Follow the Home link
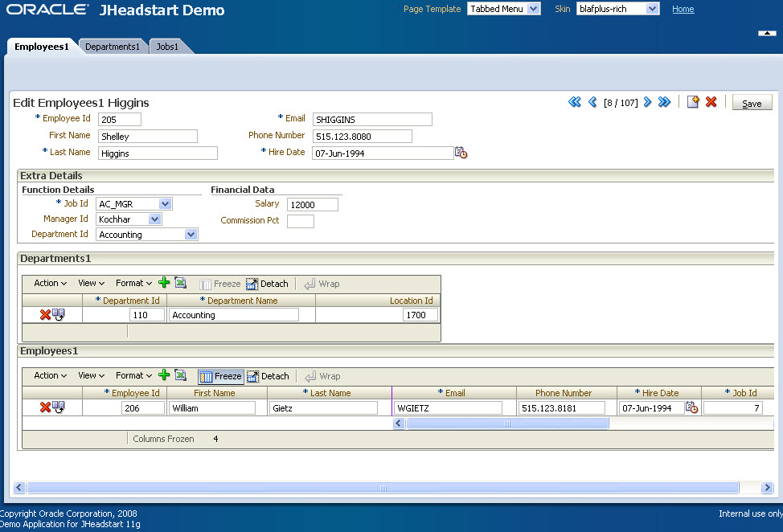 pyautogui.click(x=683, y=9)
